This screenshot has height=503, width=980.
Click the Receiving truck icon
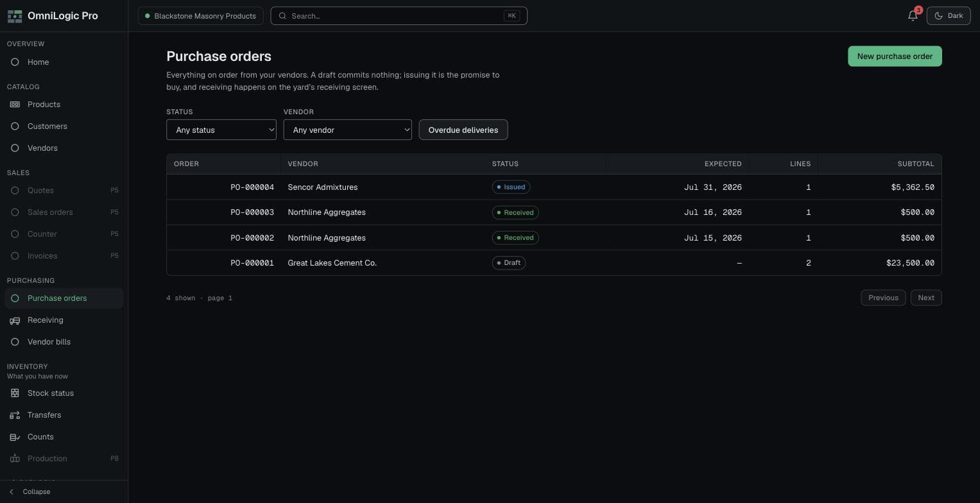15,320
